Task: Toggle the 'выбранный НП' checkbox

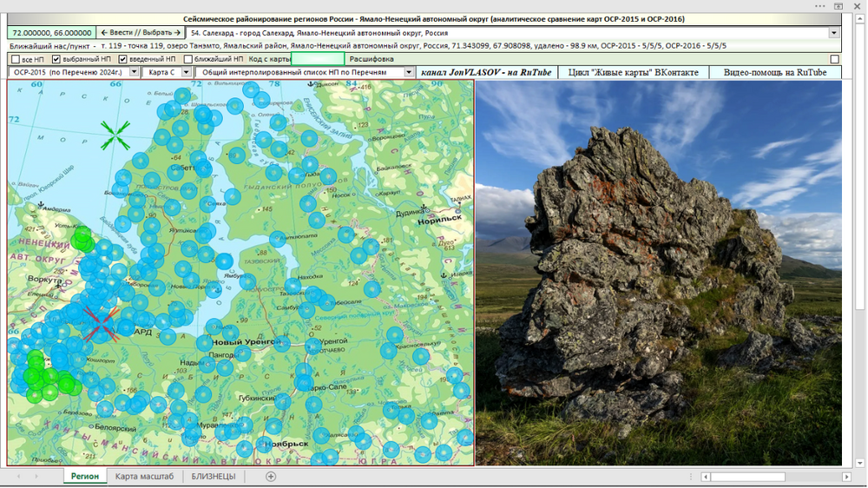Action: click(x=56, y=59)
